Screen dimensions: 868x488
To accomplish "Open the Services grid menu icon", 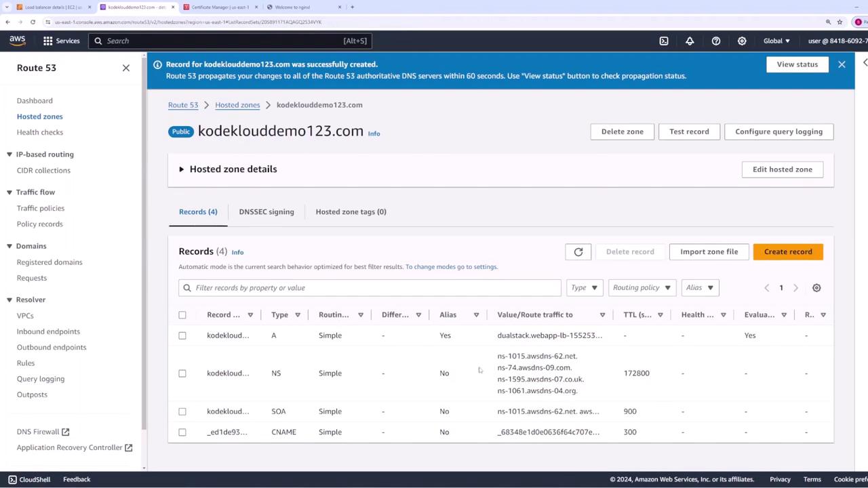I will tap(48, 41).
